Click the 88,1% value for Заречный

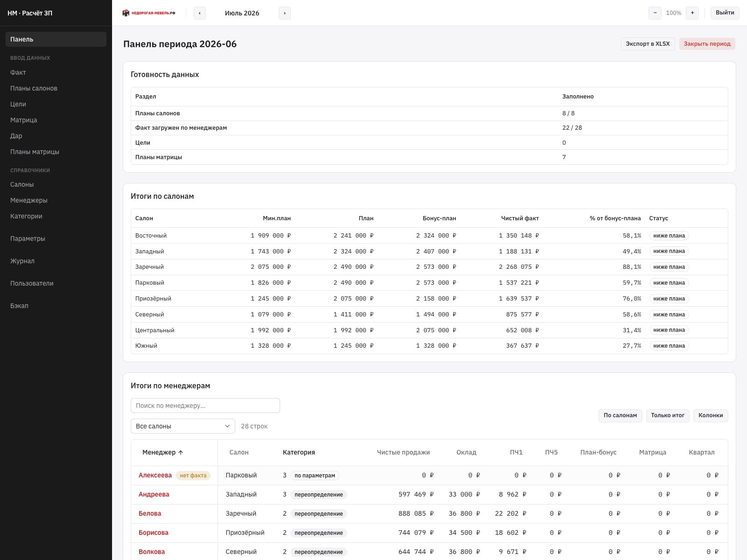pyautogui.click(x=632, y=267)
